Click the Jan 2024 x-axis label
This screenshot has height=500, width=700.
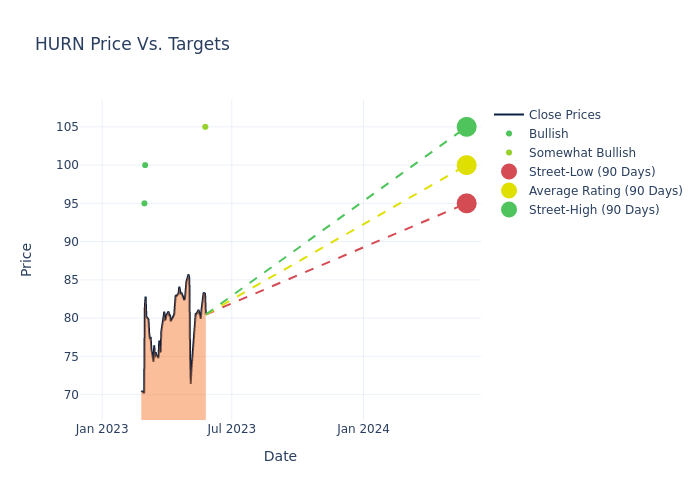click(x=363, y=429)
